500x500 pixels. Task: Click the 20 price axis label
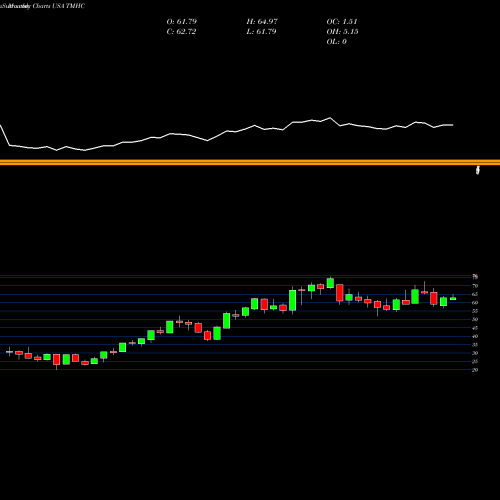tap(475, 370)
